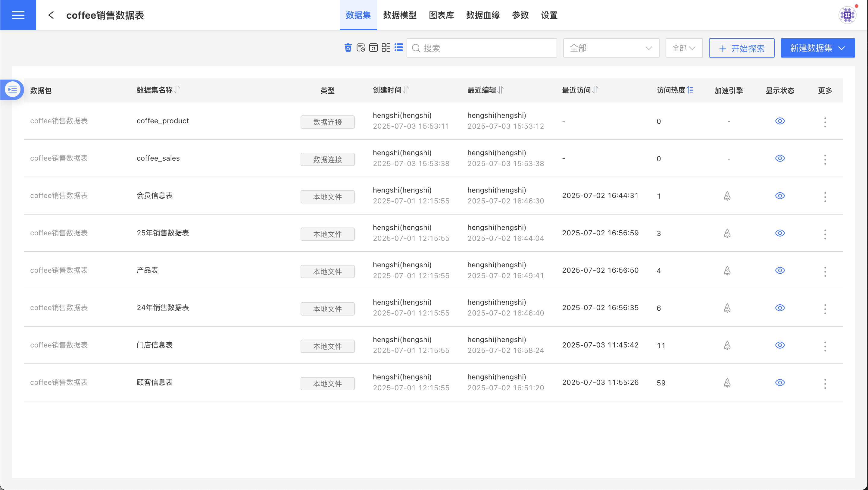Image resolution: width=868 pixels, height=490 pixels.
Task: Hide the 门店信息表 dataset via eye
Action: click(x=780, y=345)
